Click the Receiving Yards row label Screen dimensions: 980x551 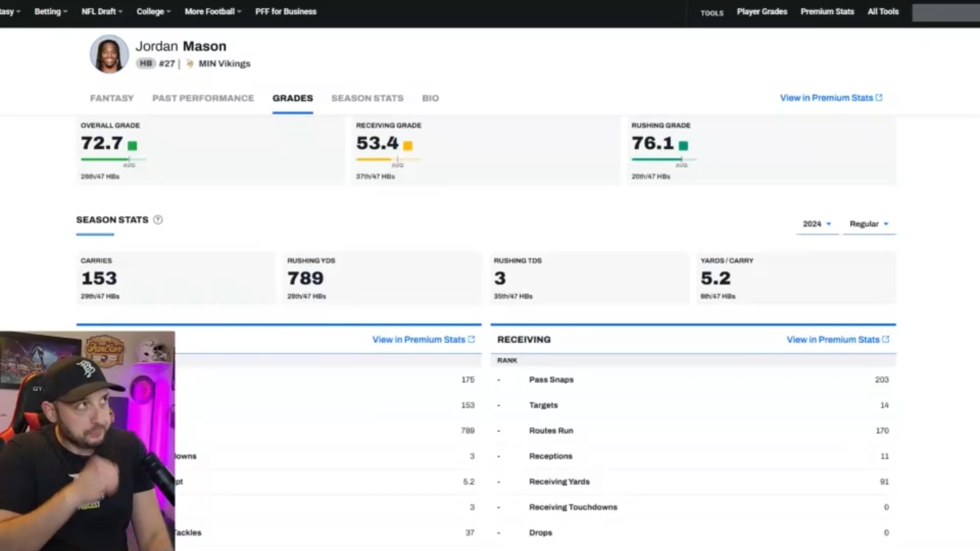coord(559,482)
